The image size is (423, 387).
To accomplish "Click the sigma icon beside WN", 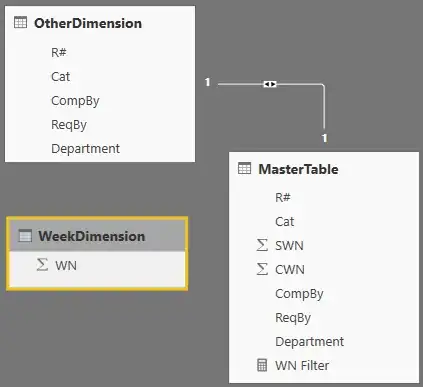I will pos(42,265).
